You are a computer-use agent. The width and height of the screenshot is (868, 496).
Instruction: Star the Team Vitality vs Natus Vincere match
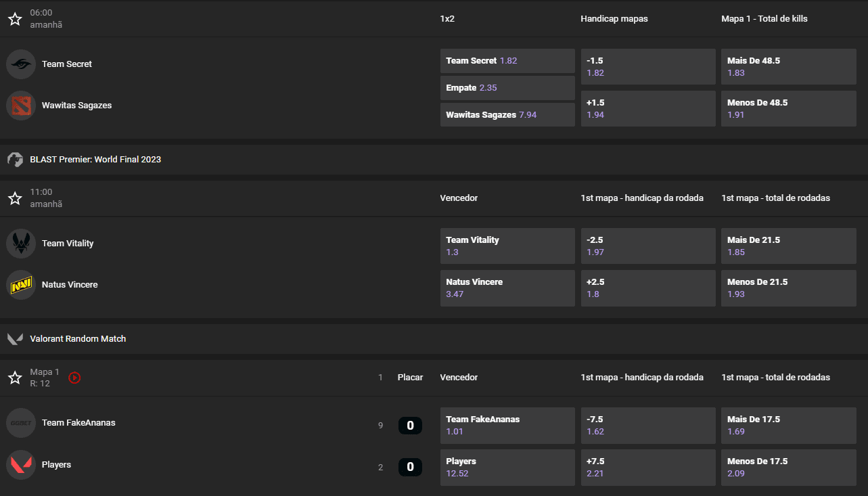pyautogui.click(x=15, y=198)
